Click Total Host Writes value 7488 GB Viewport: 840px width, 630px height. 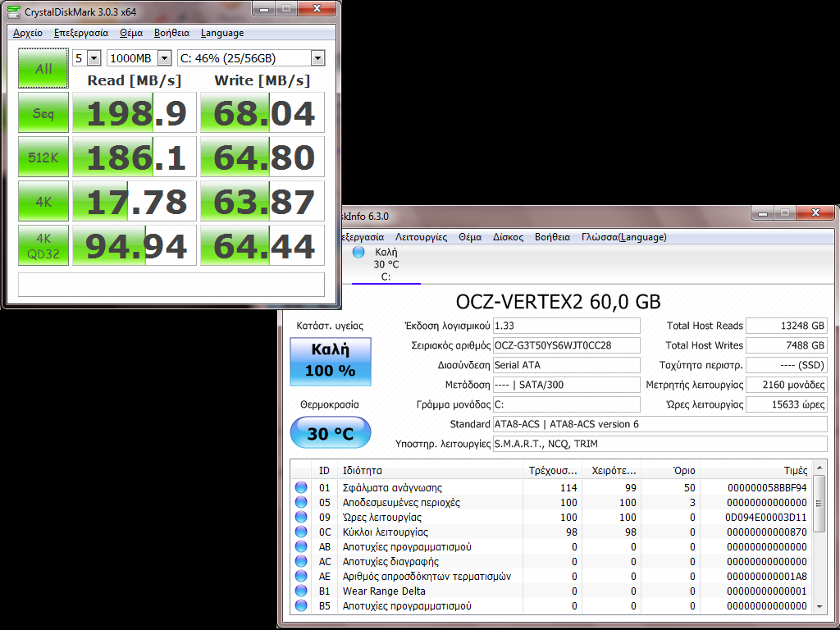(787, 345)
